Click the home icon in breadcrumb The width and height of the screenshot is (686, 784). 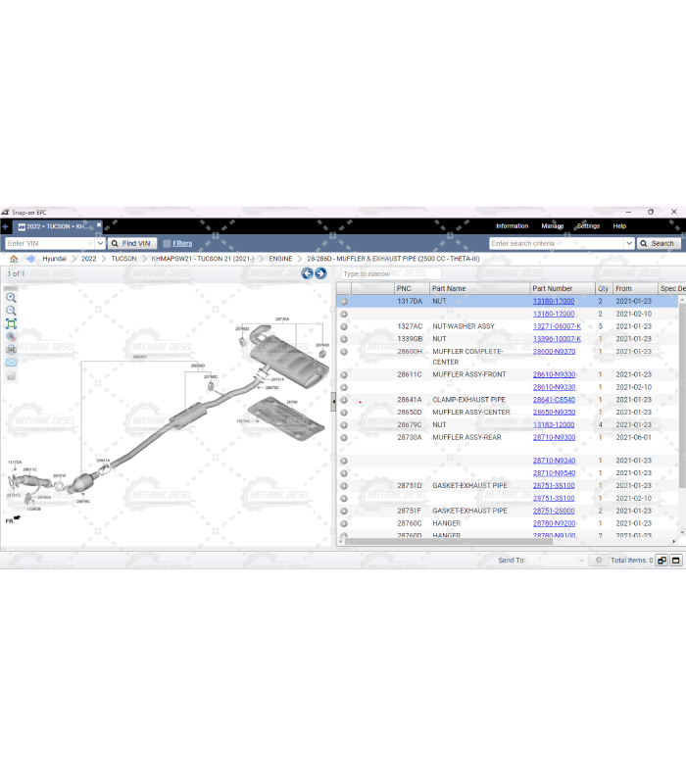coord(14,259)
